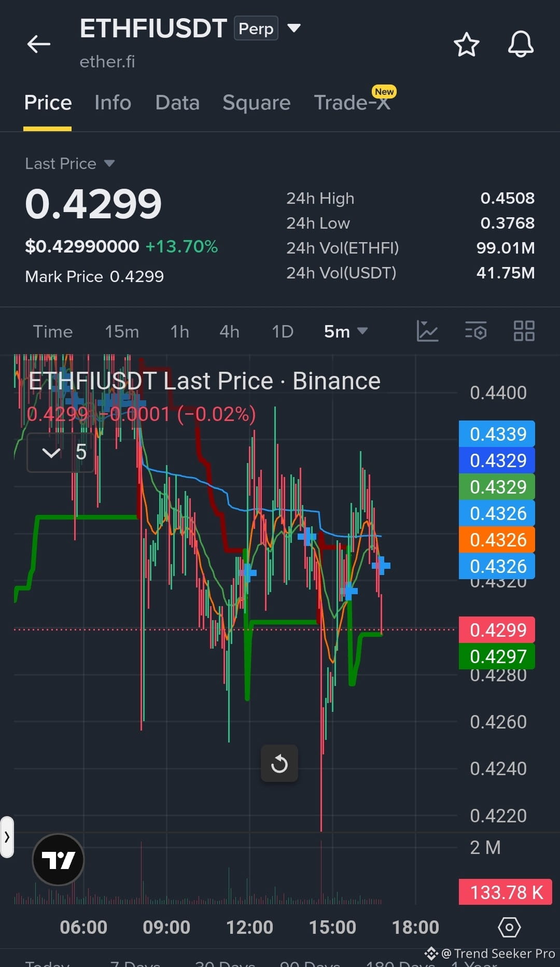
Task: Open the trading pair switcher dropdown arrow
Action: [294, 28]
